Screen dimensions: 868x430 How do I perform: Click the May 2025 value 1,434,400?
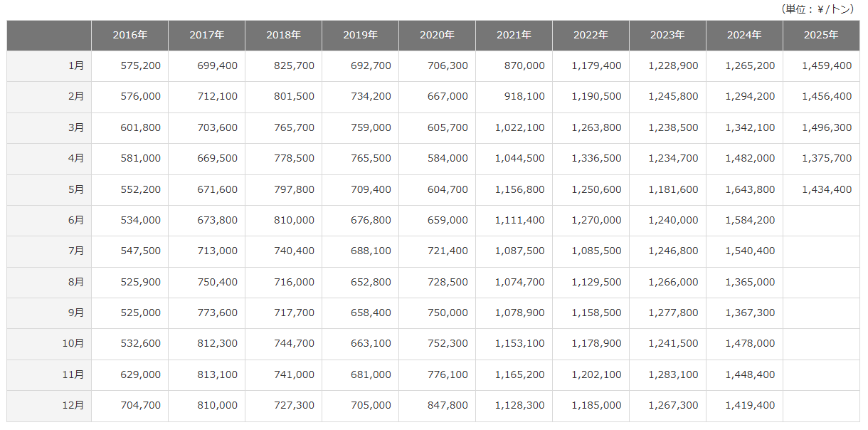(826, 189)
